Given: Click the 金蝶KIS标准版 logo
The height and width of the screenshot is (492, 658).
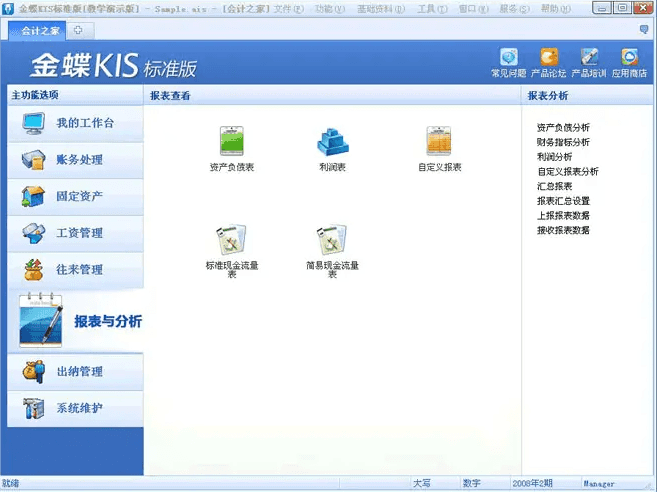Looking at the screenshot, I should click(x=113, y=65).
